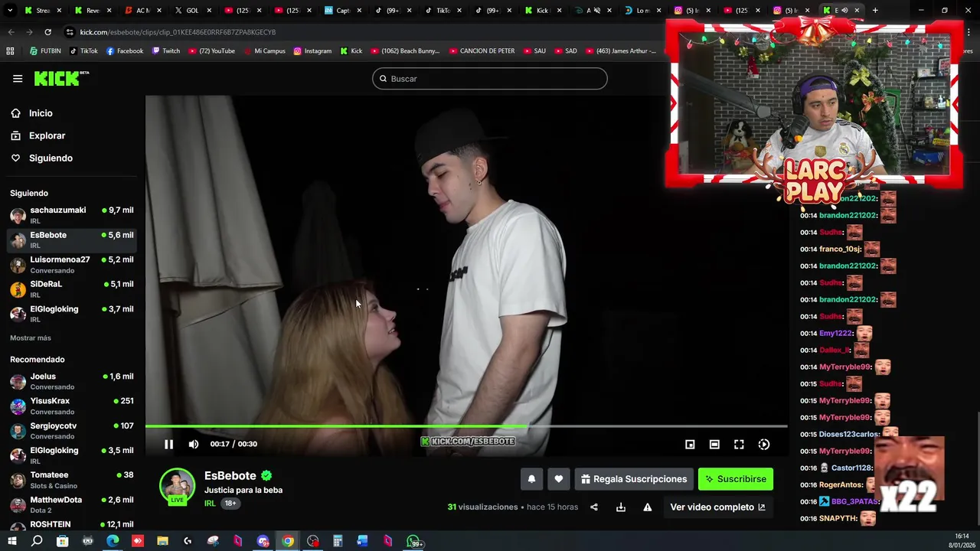Open the Chrome apps grid icon
980x551 pixels.
(x=10, y=51)
